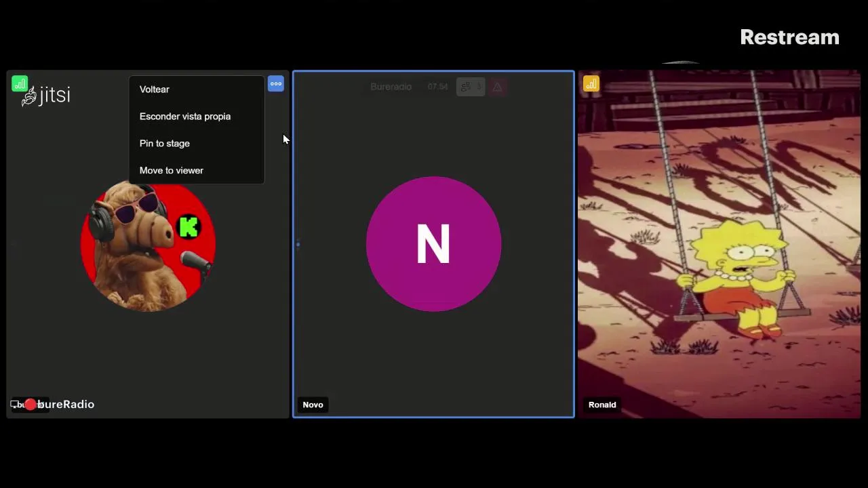Click the red recording dot near bureRadio

tap(31, 405)
